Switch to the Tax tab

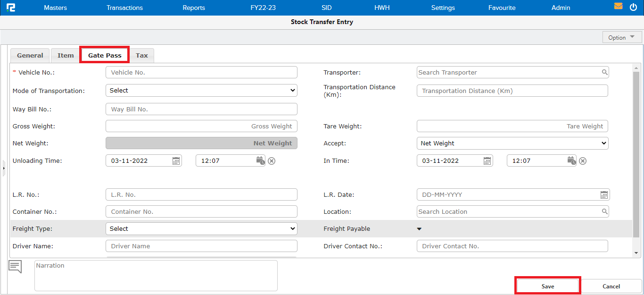tap(141, 55)
